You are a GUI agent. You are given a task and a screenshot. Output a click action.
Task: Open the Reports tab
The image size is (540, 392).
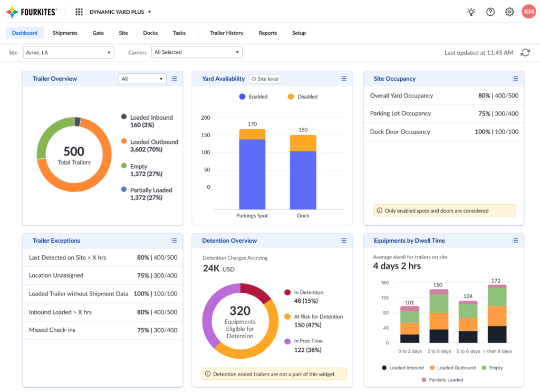coord(267,33)
